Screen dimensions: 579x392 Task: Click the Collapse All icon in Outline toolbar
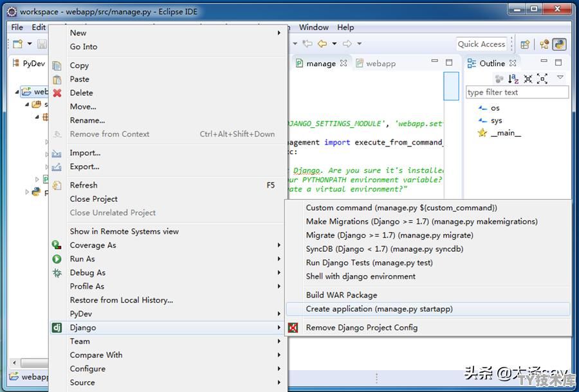click(x=528, y=78)
